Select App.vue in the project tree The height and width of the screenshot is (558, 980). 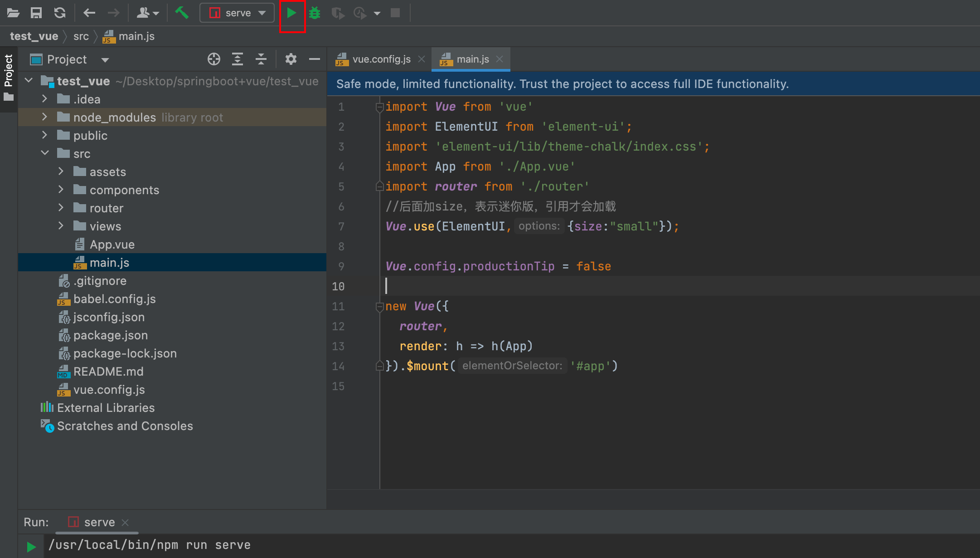(172, 245)
